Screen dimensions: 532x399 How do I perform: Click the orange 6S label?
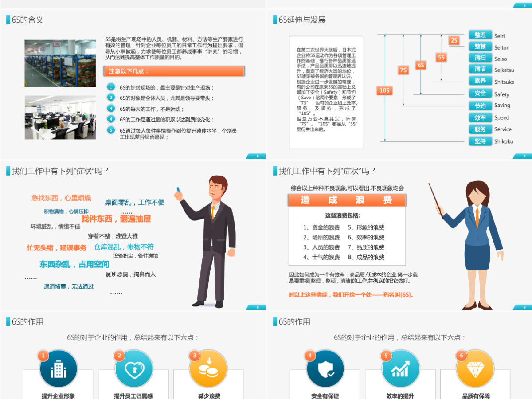coord(421,65)
